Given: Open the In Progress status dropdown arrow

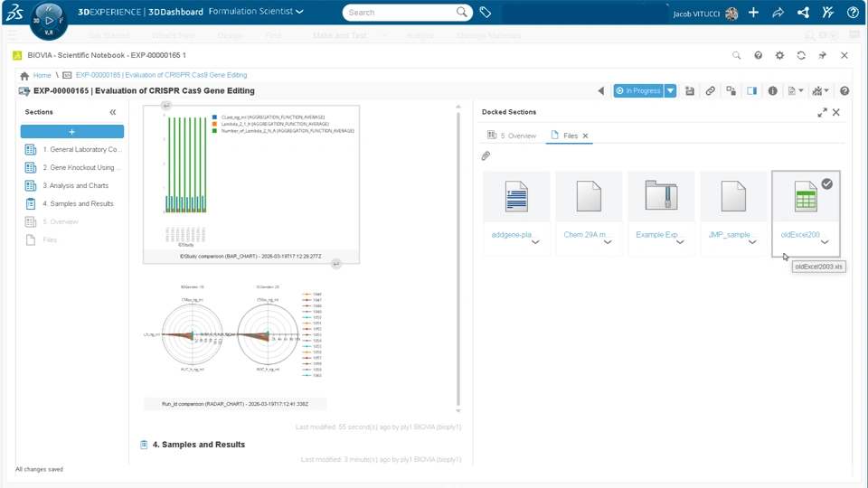Looking at the screenshot, I should [x=670, y=90].
